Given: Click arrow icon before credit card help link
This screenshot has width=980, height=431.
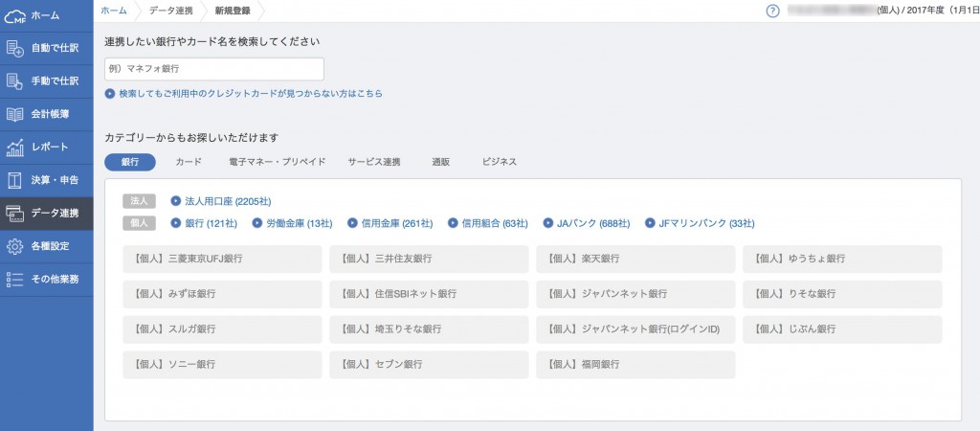Looking at the screenshot, I should [109, 94].
